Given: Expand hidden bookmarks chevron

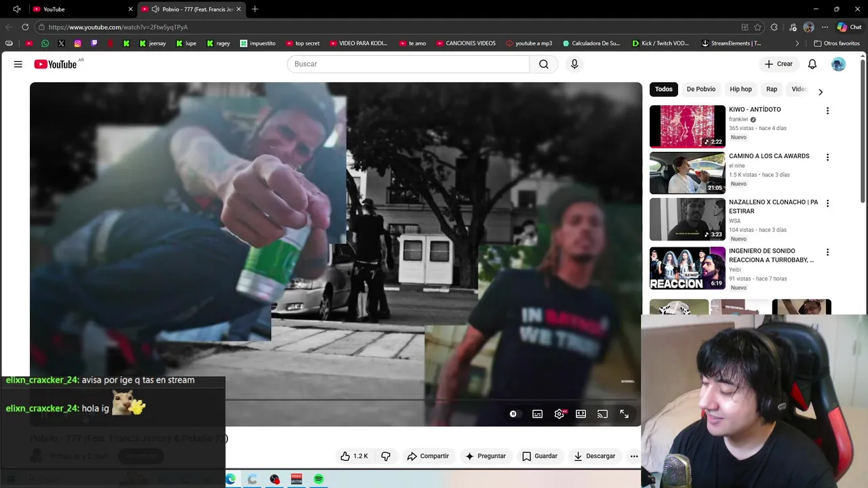Looking at the screenshot, I should [797, 43].
